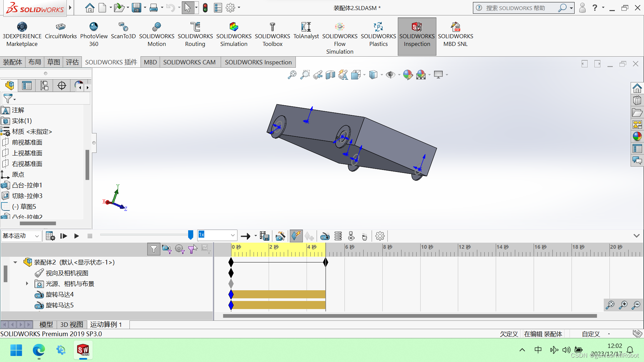Add Contact in motion study
The image size is (644, 362).
(x=351, y=236)
